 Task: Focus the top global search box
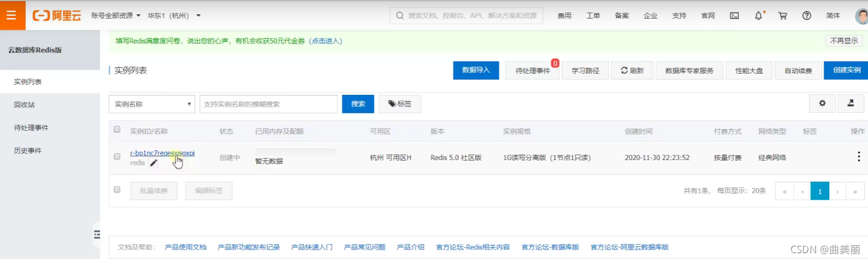coord(466,15)
